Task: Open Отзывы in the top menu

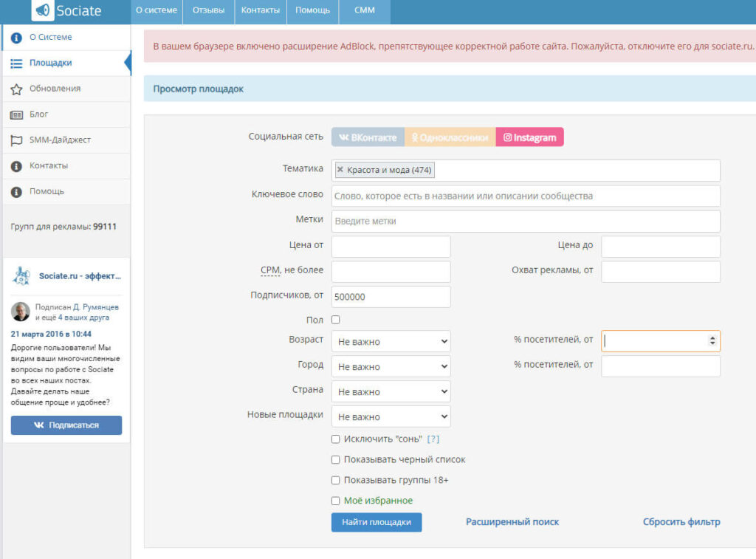Action: 209,10
